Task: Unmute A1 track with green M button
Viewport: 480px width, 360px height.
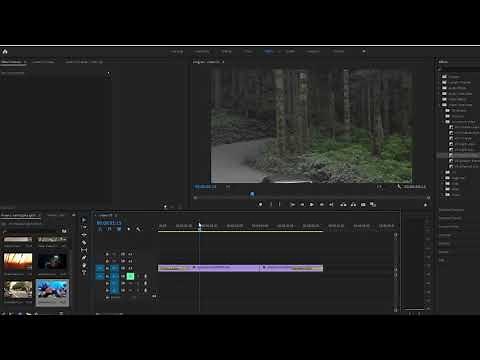Action: [130, 276]
